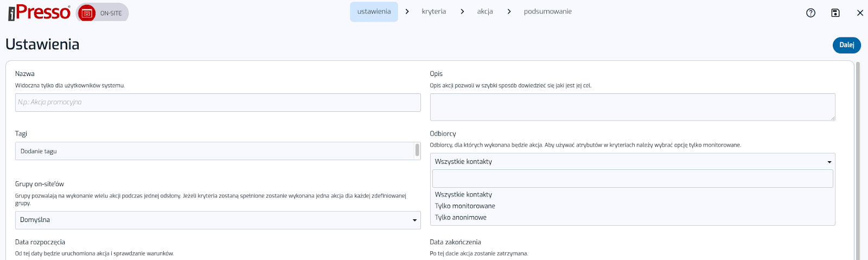Screen dimensions: 868x260
Task: Click the chevron after the ustawienia step
Action: (407, 11)
